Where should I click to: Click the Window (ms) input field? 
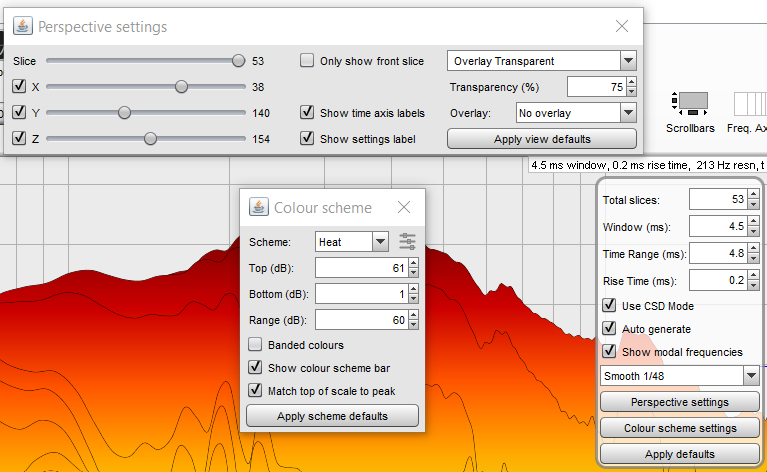coord(719,226)
